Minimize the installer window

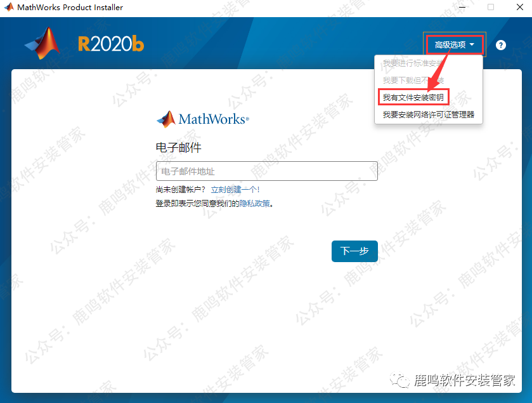tap(462, 7)
